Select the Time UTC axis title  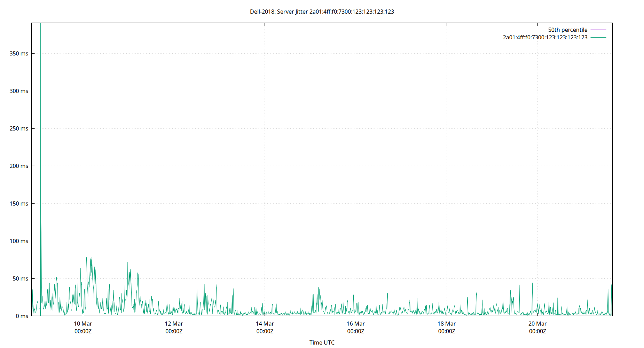pos(322,342)
